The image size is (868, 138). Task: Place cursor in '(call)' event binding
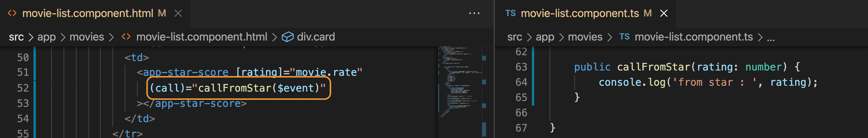coord(167,88)
